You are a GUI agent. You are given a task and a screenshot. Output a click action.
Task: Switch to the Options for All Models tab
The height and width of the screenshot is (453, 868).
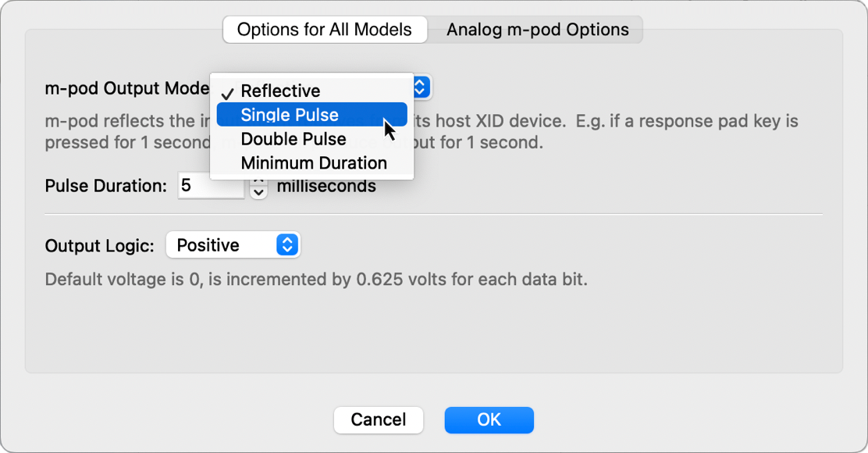pos(324,29)
